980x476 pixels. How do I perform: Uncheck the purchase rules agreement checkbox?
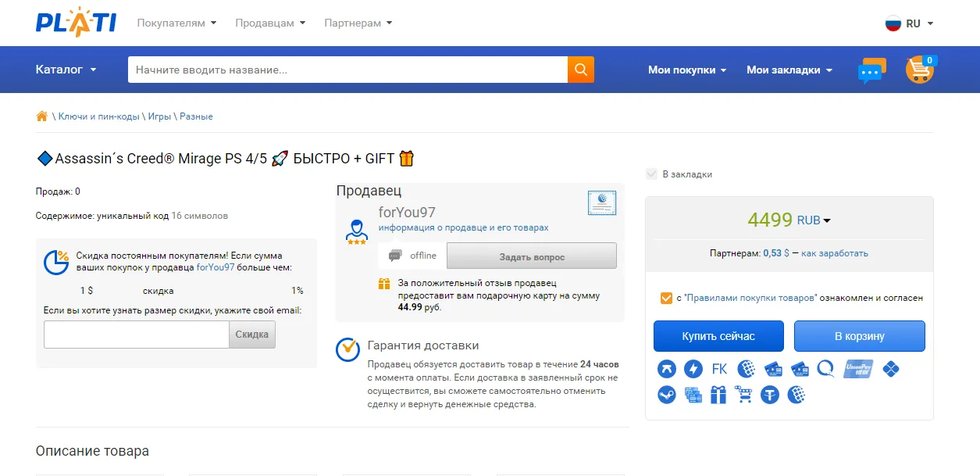(666, 298)
